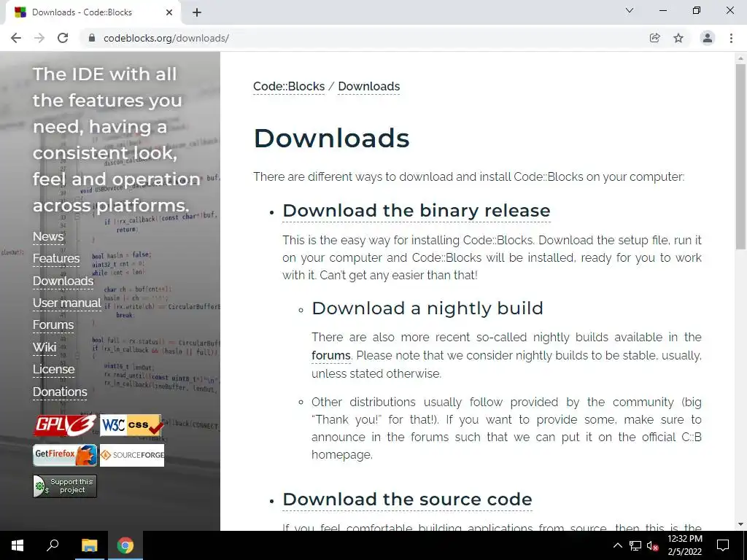
Task: Open the Windows Start menu
Action: click(x=18, y=545)
